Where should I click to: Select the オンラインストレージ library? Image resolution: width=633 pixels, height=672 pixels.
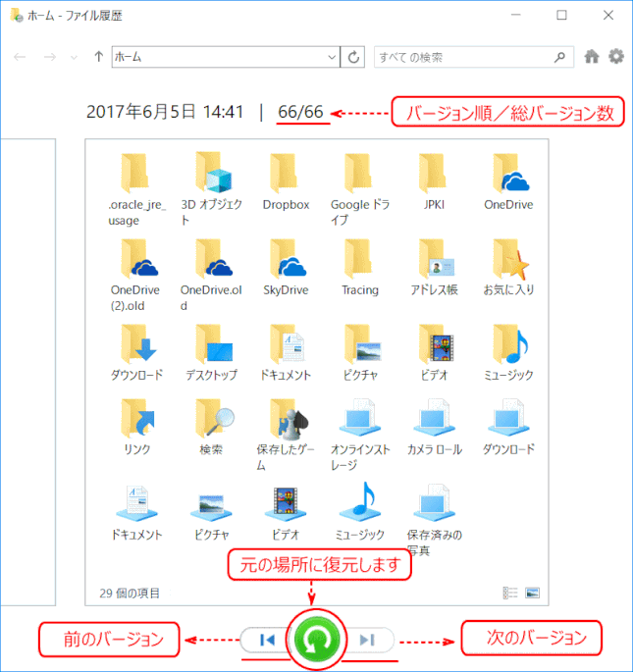360,435
